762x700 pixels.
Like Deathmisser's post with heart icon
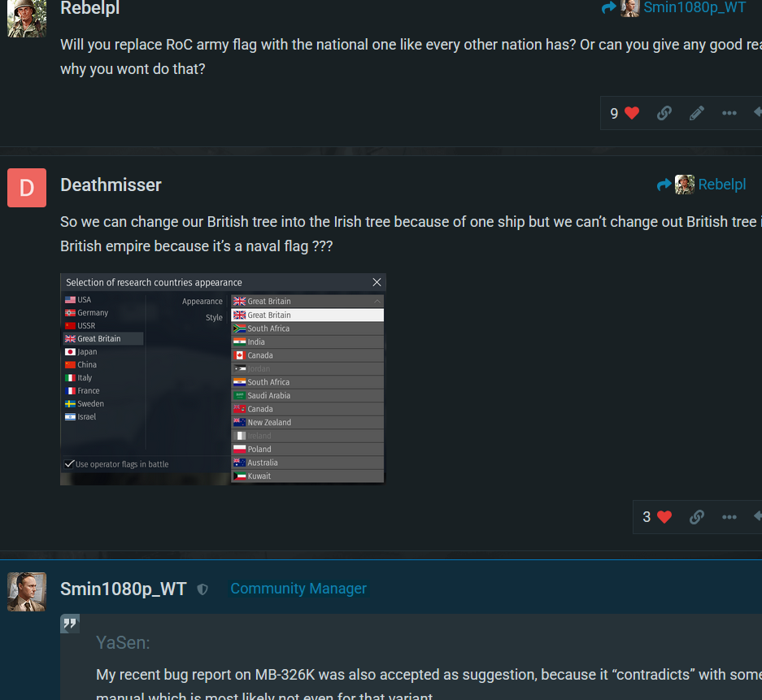pos(664,517)
